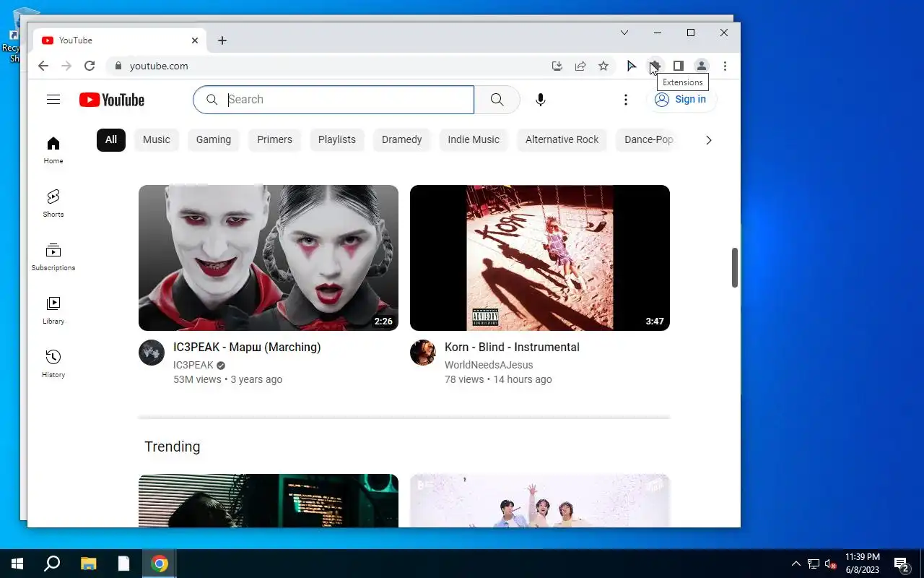The image size is (924, 578).
Task: Click WorldNeedsAJesus channel name
Action: pos(489,366)
